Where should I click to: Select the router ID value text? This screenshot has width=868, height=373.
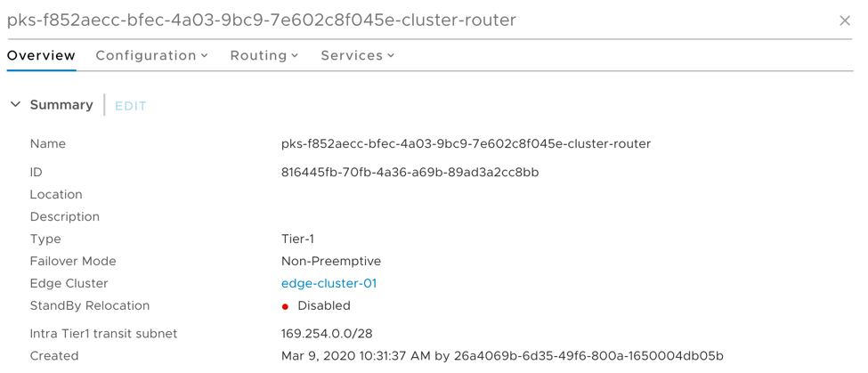tap(410, 172)
